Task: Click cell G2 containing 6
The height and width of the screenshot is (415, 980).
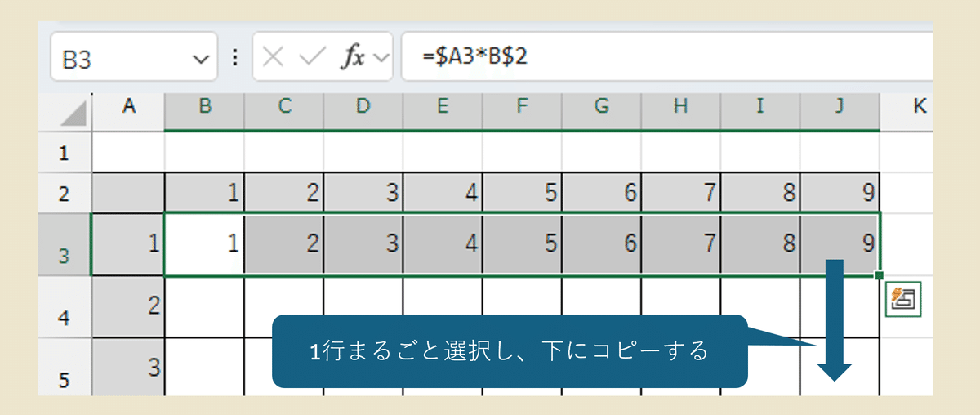Action: [600, 193]
